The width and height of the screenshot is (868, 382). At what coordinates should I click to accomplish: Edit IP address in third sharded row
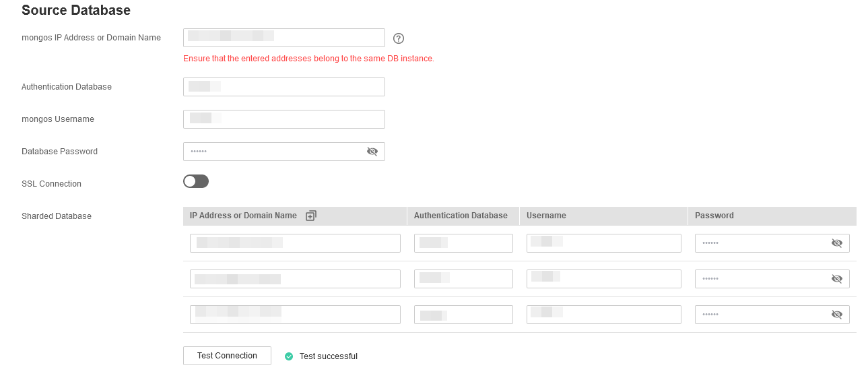pyautogui.click(x=295, y=315)
